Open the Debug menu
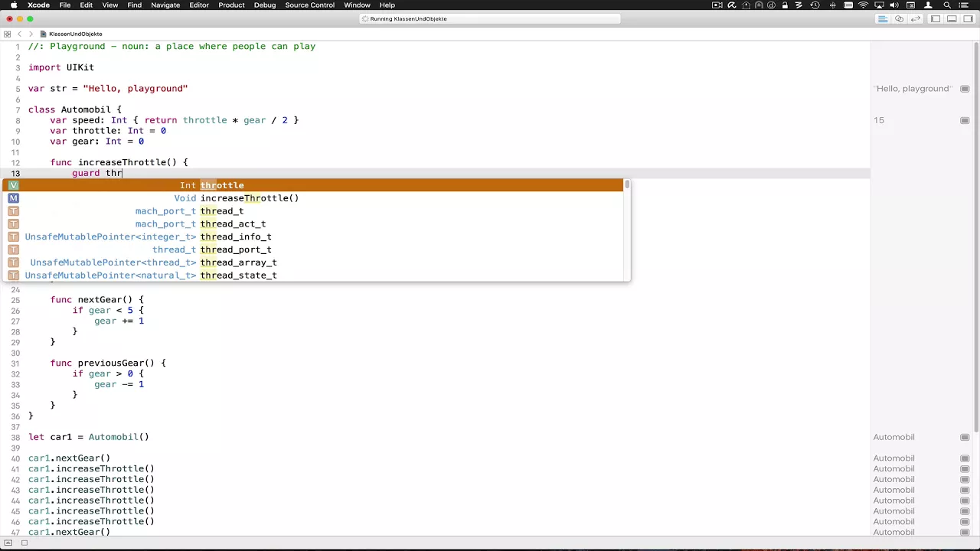980x551 pixels. click(265, 5)
